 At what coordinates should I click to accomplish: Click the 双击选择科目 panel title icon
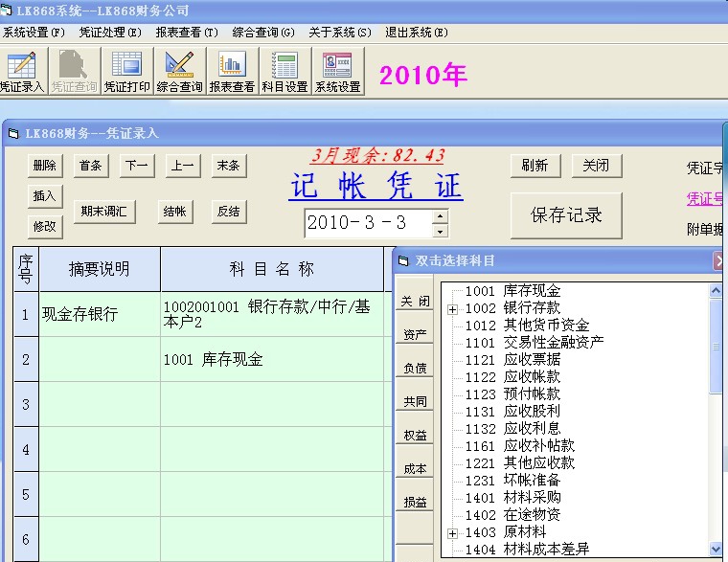pos(403,261)
